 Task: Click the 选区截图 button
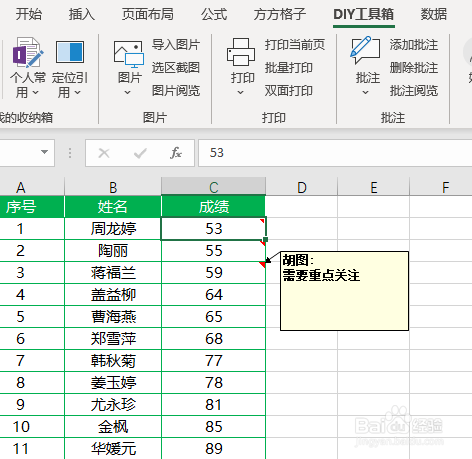(x=176, y=68)
